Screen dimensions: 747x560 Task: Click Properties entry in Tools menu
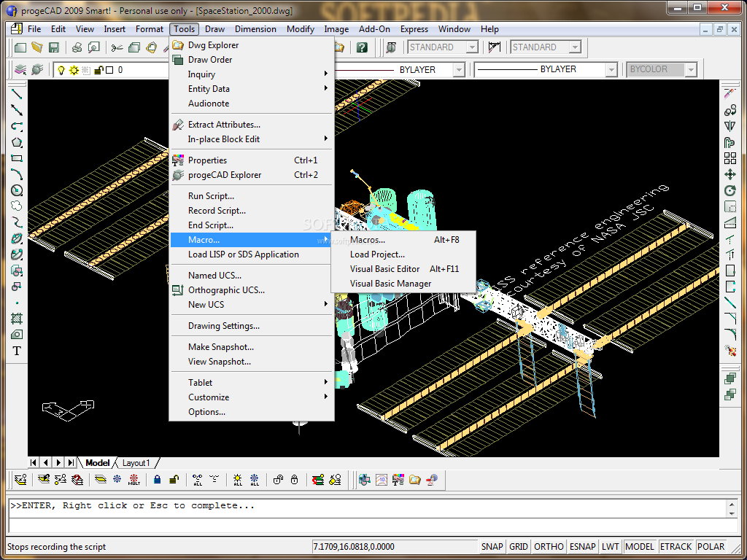click(252, 160)
